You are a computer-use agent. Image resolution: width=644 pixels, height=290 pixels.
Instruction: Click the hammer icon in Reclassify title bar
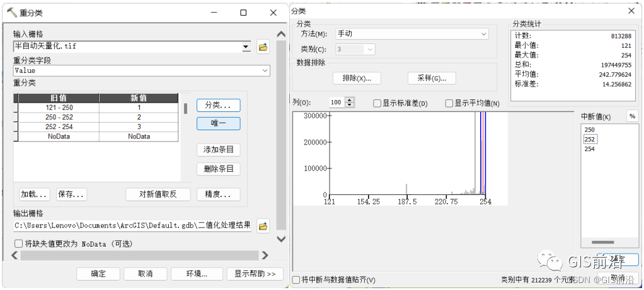coord(12,13)
